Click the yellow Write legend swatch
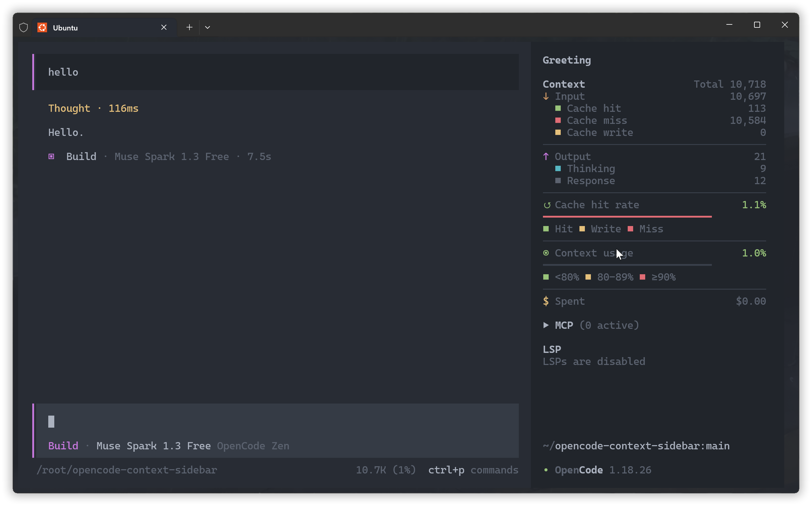The height and width of the screenshot is (506, 812). pyautogui.click(x=582, y=229)
